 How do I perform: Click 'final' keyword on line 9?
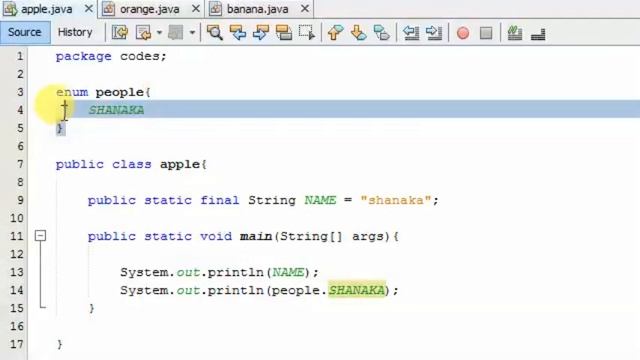tap(220, 200)
